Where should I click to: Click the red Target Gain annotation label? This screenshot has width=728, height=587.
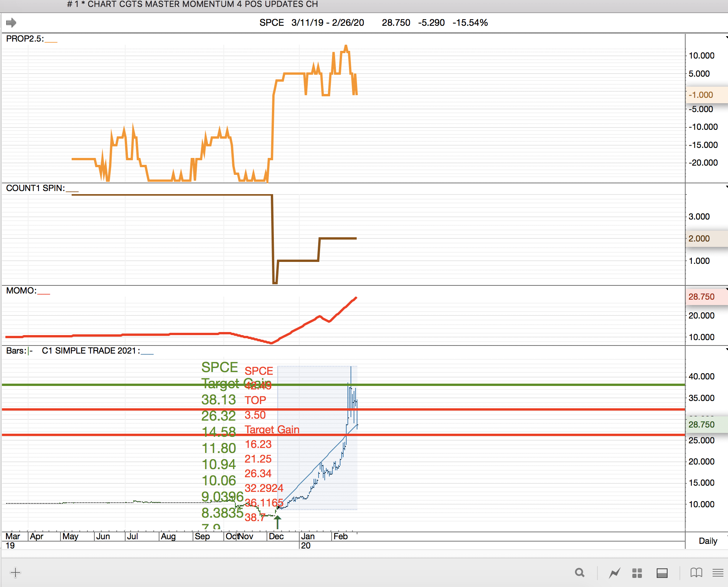tap(272, 429)
